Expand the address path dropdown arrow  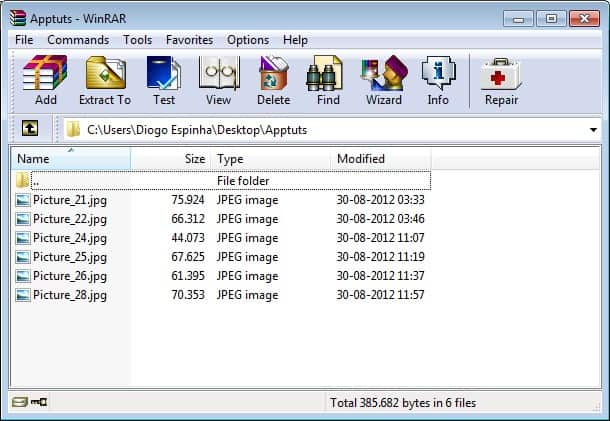593,130
